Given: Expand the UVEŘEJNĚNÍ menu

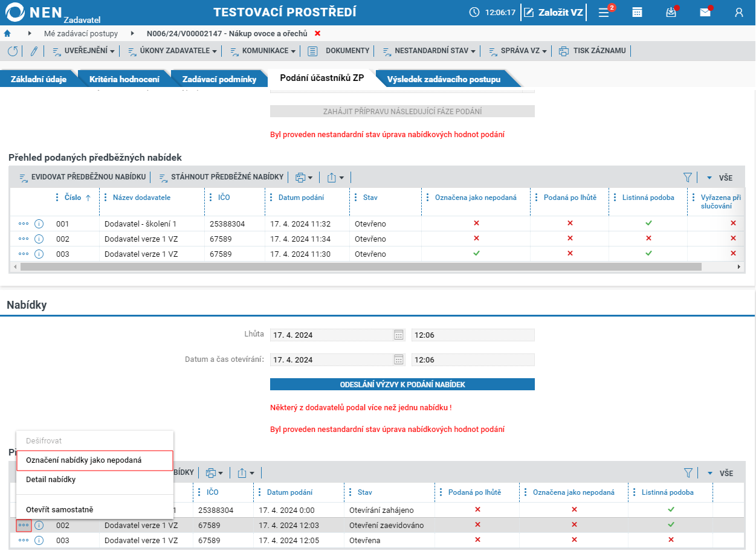Looking at the screenshot, I should pyautogui.click(x=83, y=51).
